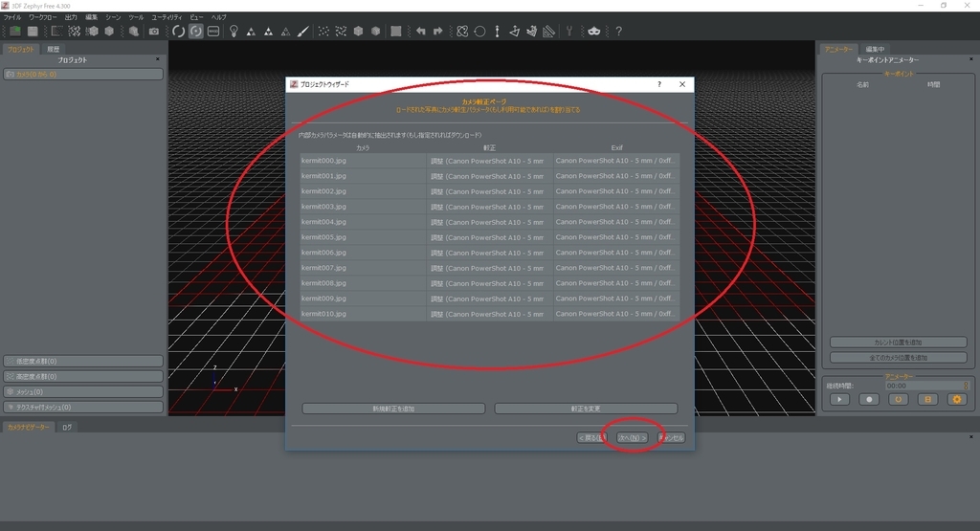Image resolution: width=980 pixels, height=531 pixels.
Task: Open the ワークフロー menu
Action: (42, 17)
